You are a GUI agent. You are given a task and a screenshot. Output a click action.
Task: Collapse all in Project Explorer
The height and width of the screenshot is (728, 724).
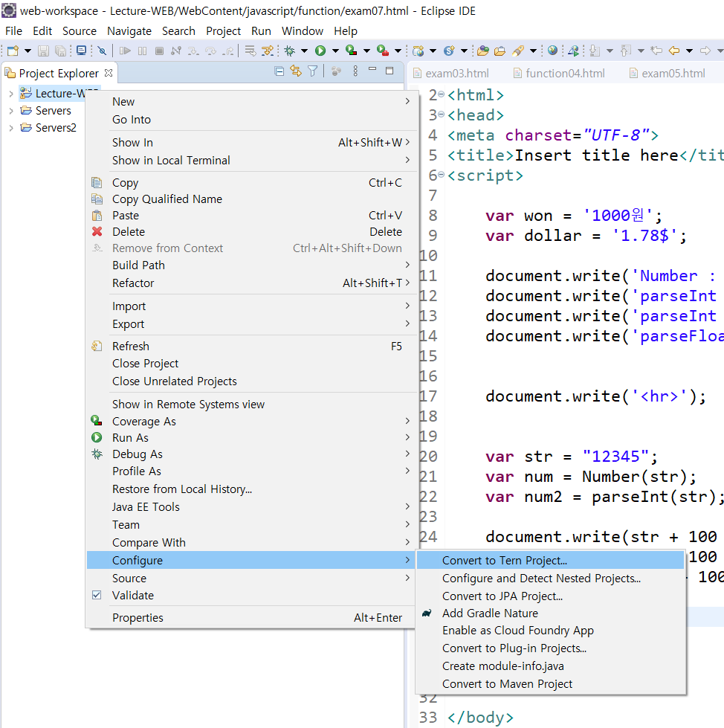tap(279, 70)
